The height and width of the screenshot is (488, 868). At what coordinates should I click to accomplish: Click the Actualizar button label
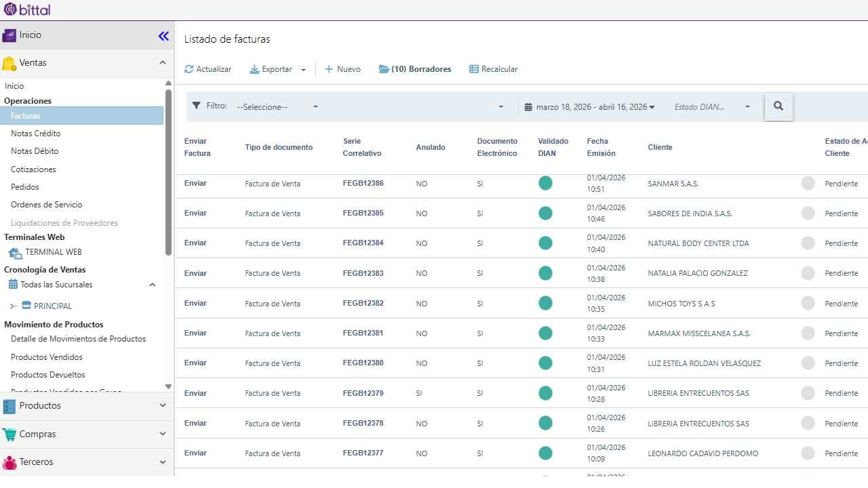[x=214, y=69]
